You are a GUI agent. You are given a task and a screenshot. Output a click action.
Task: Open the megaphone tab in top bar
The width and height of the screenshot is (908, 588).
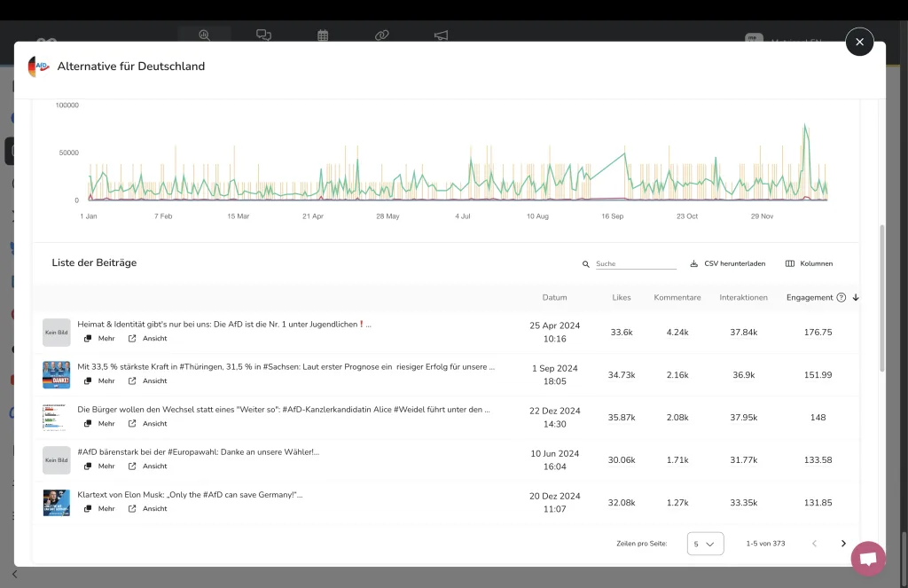pos(441,35)
